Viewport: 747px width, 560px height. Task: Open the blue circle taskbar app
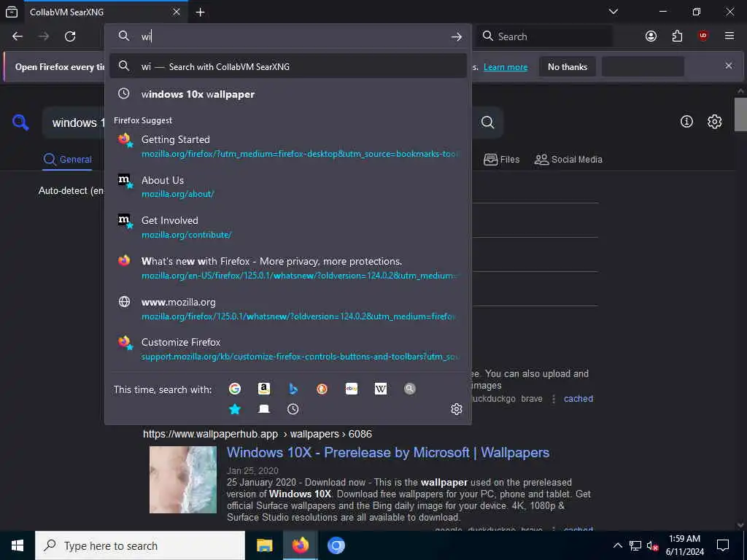pyautogui.click(x=336, y=545)
